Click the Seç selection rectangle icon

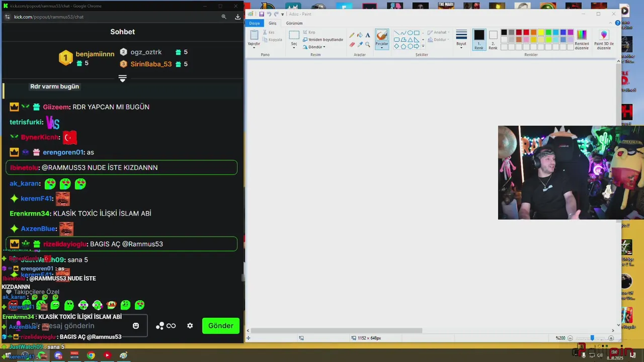point(294,35)
